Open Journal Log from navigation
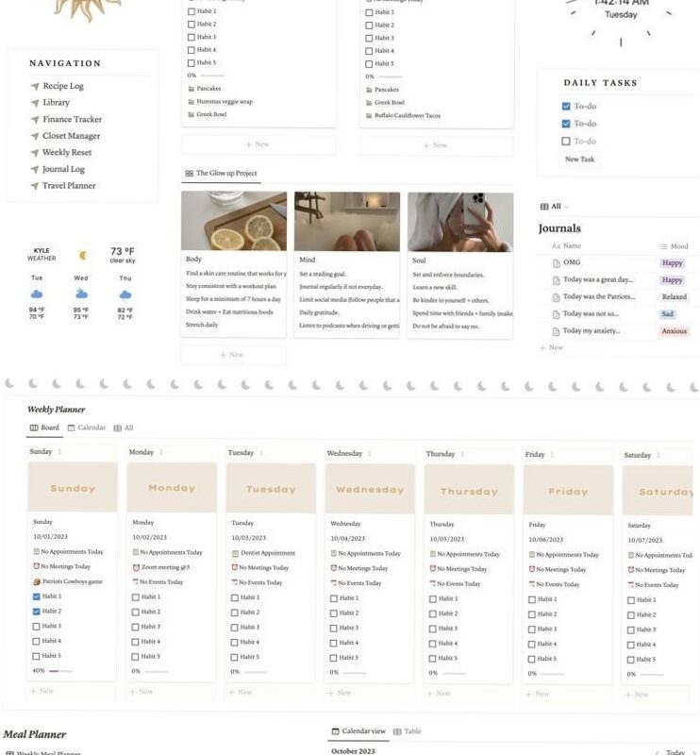Screen dimensions: 700x755 [63, 169]
